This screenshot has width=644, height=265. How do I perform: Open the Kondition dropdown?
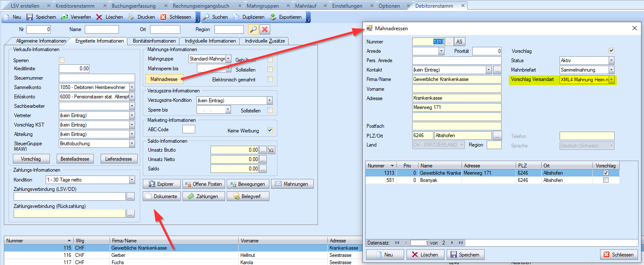pos(132,180)
